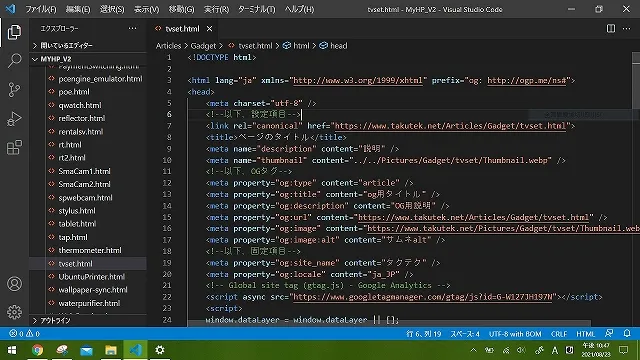Change the CRLF line ending setting
This screenshot has height=360, width=640.
coord(559,333)
